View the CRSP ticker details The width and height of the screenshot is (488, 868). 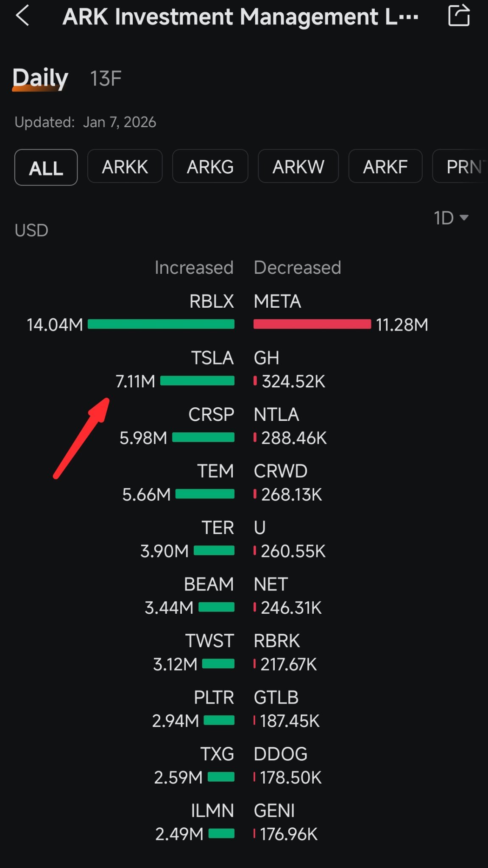211,415
